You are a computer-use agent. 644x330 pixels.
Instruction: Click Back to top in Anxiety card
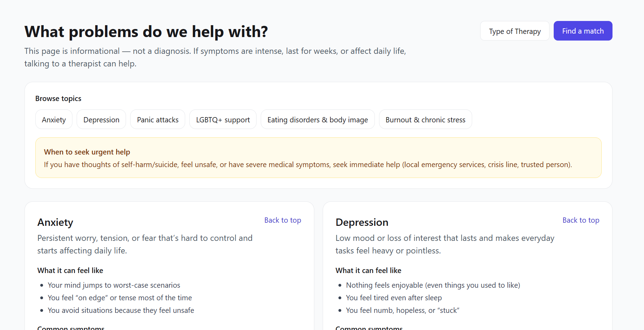(282, 220)
